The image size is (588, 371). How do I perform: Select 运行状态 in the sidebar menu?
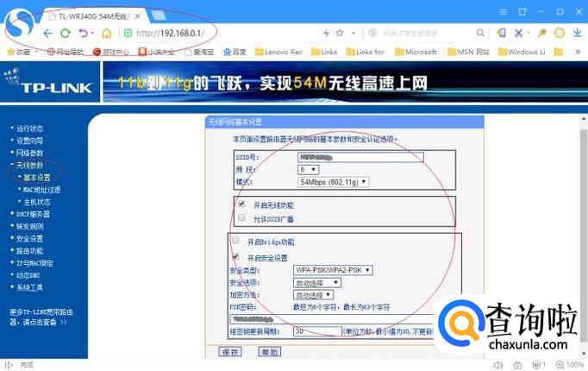pos(29,129)
